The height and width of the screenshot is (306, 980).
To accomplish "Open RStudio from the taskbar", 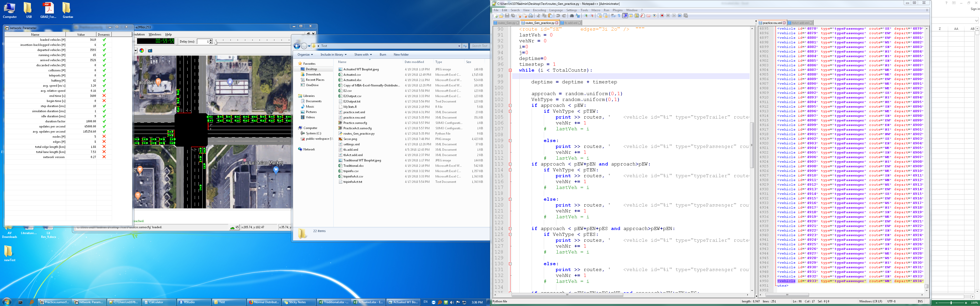I will (194, 302).
